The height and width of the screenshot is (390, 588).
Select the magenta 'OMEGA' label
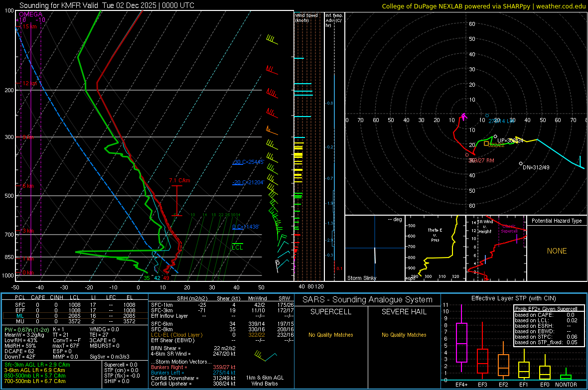click(x=30, y=14)
